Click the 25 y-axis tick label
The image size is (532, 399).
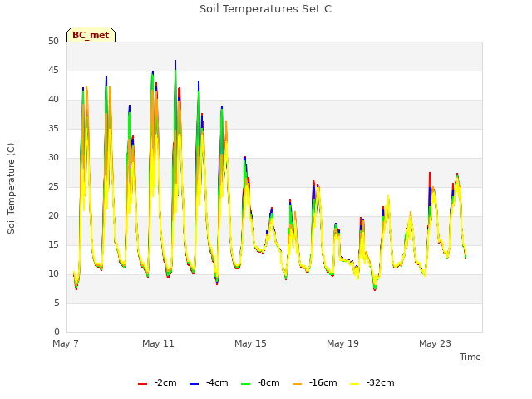pos(53,186)
